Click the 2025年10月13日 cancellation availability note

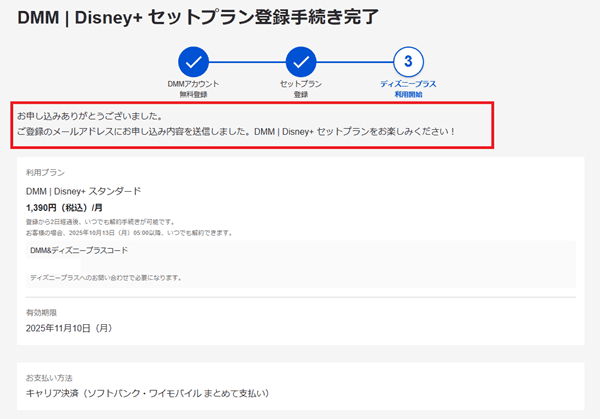129,232
